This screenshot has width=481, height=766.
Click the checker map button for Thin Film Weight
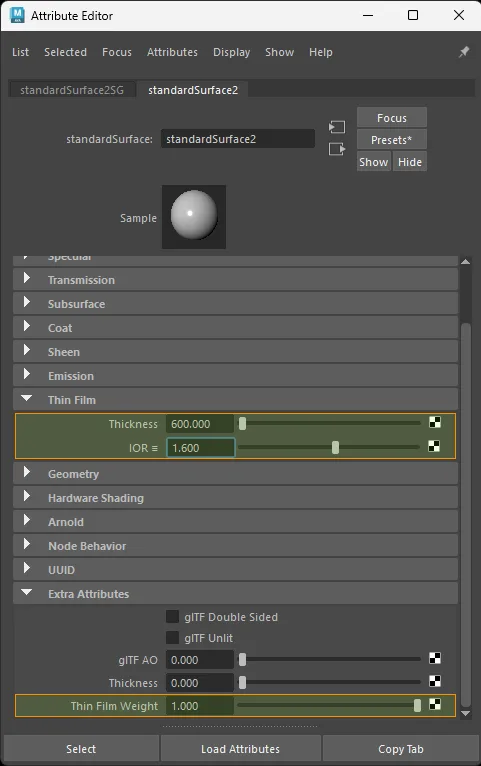pos(435,704)
